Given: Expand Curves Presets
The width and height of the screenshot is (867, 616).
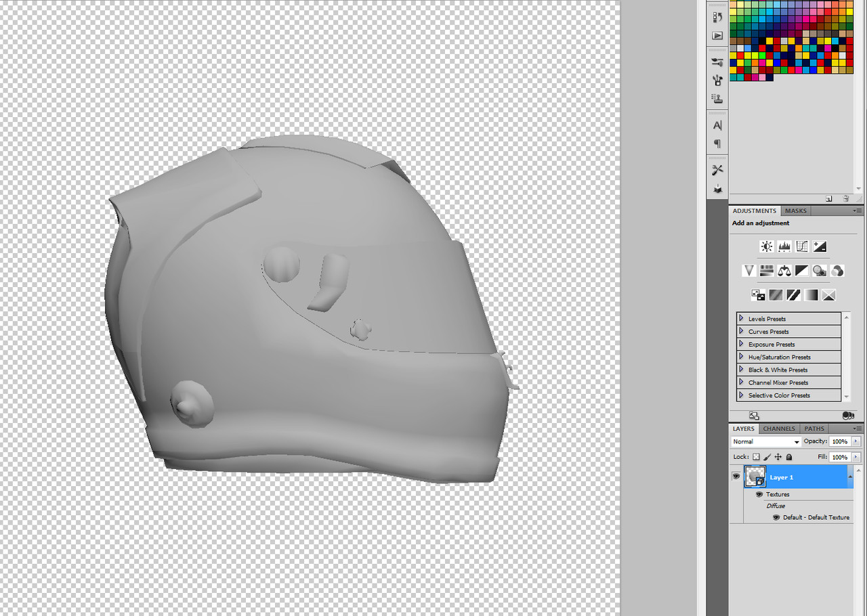Looking at the screenshot, I should point(741,331).
